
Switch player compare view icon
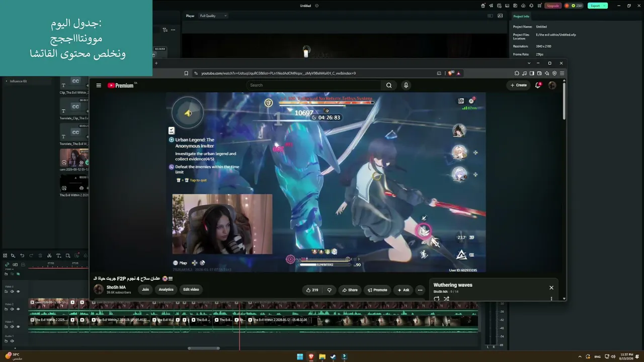(490, 16)
